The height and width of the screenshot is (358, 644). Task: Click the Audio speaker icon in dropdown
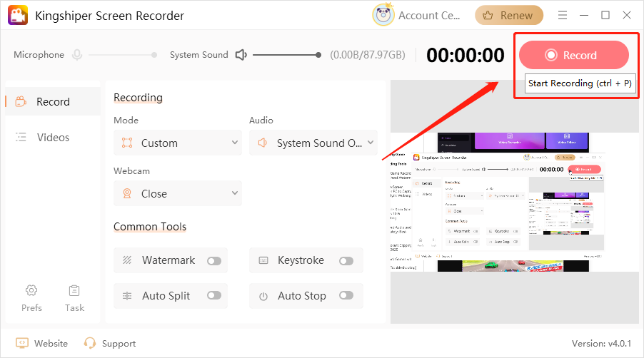coord(263,143)
